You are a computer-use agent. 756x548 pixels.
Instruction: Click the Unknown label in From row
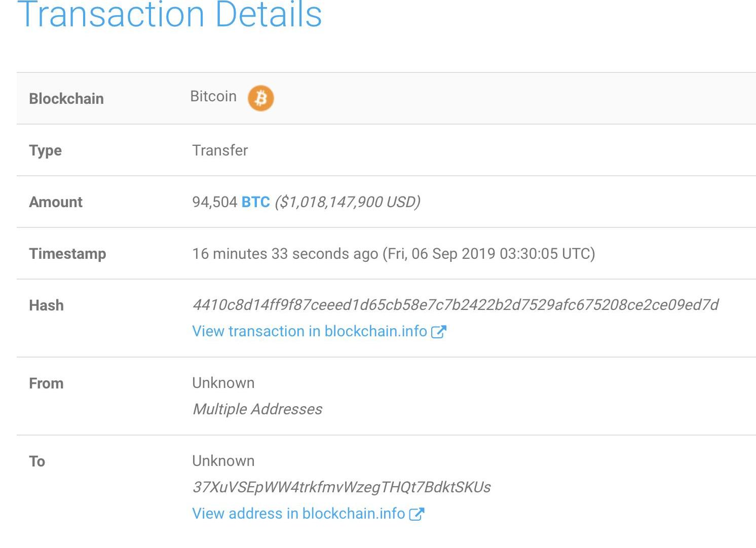[x=223, y=383]
